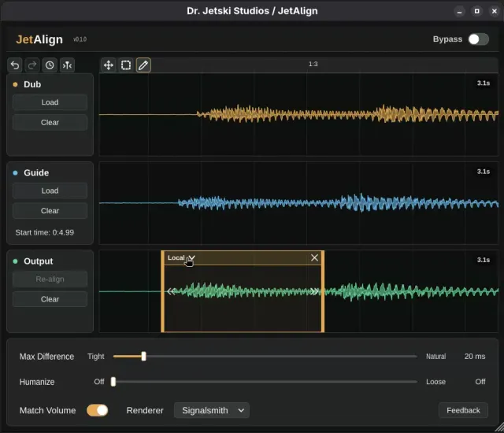Screen dimensions: 504x433
Task: Minimize the JetAlign window
Action: click(x=460, y=11)
